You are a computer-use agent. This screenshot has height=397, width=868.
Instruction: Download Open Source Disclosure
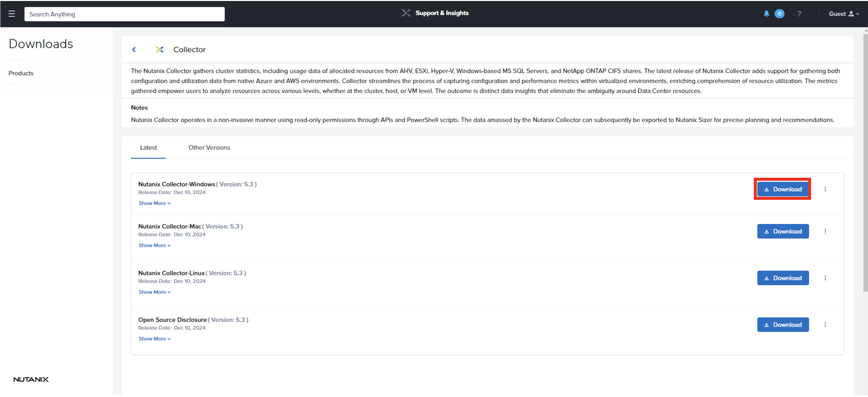pos(783,325)
